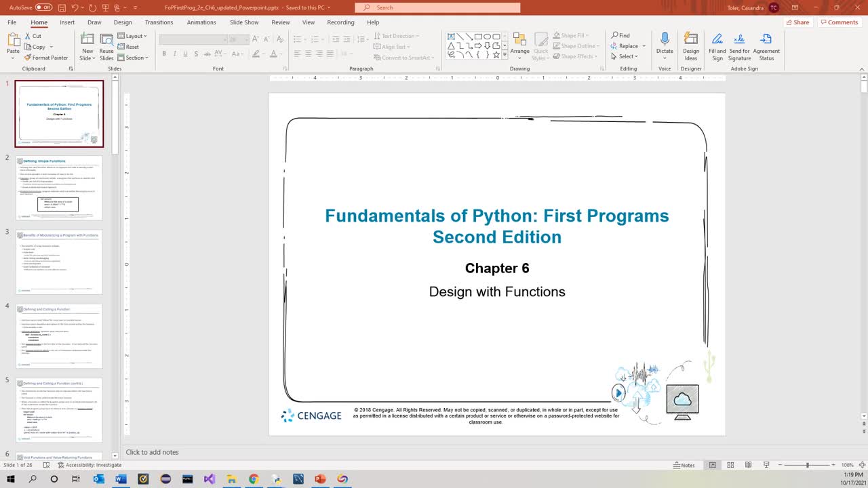The width and height of the screenshot is (868, 488).
Task: Toggle text Shadow
Action: click(196, 54)
